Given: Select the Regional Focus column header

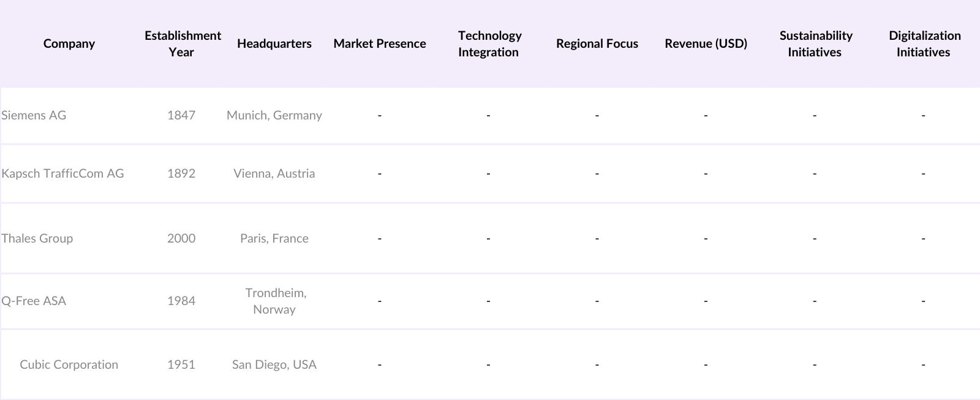Looking at the screenshot, I should (597, 43).
